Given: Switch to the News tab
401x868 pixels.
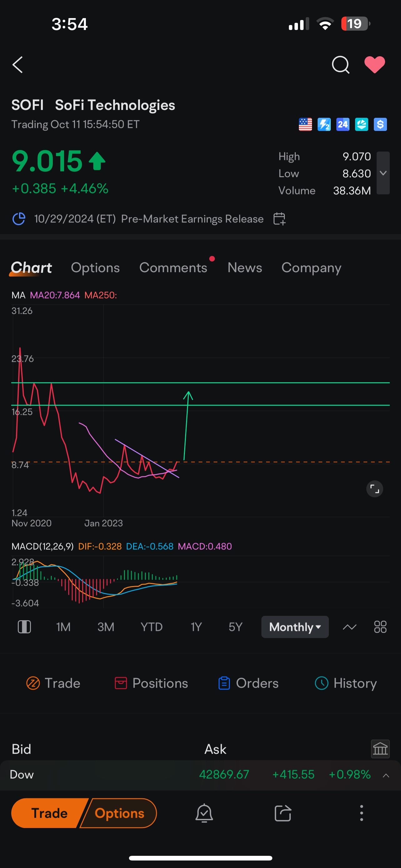Looking at the screenshot, I should 245,267.
